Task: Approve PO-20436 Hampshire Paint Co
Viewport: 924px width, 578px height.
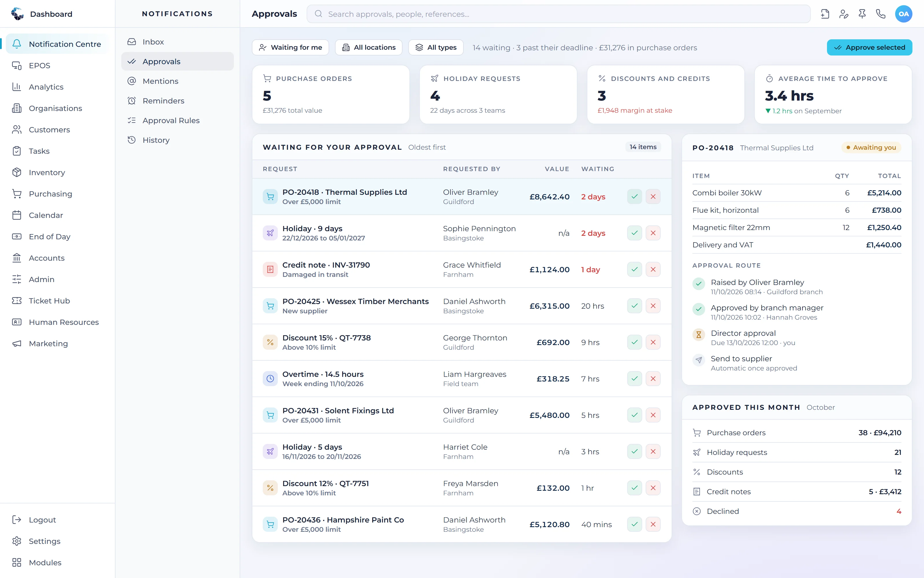Action: tap(635, 524)
